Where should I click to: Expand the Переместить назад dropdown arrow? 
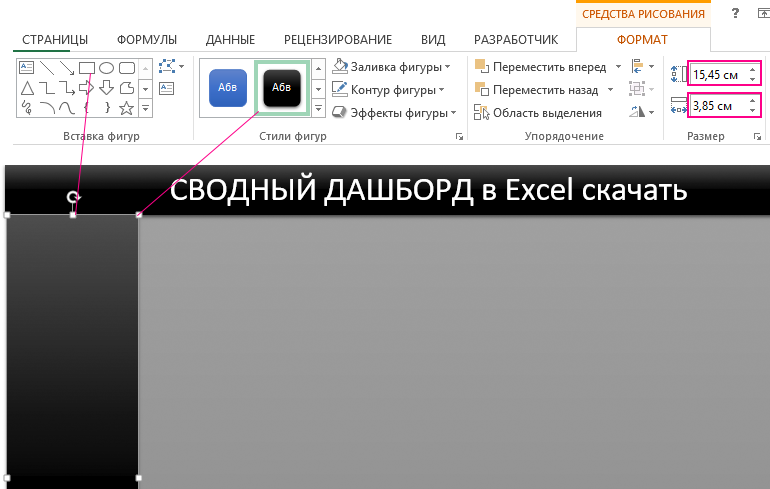point(610,90)
